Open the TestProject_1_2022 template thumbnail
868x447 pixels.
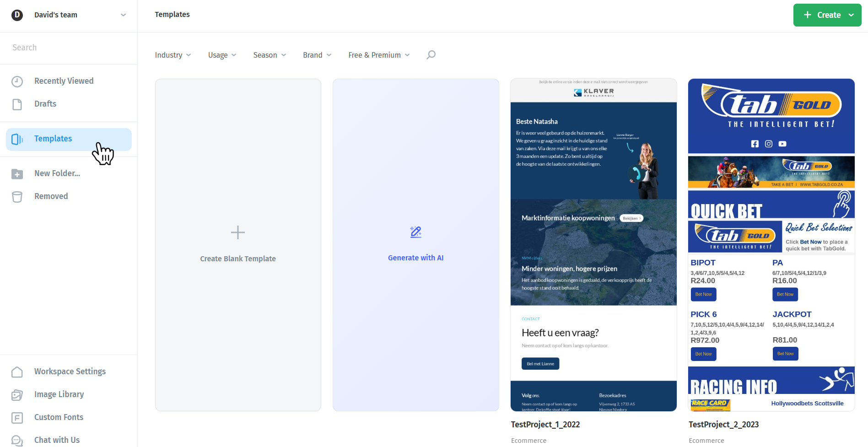(593, 245)
